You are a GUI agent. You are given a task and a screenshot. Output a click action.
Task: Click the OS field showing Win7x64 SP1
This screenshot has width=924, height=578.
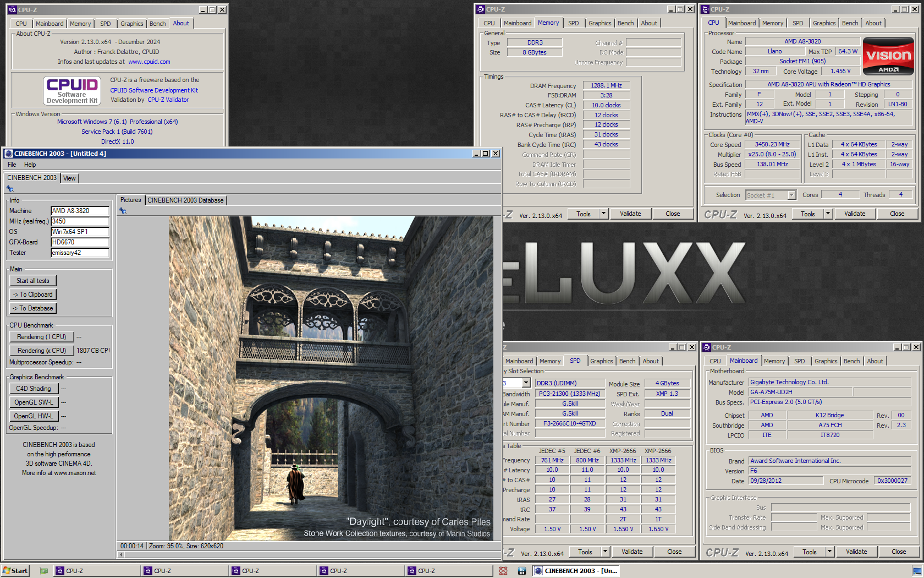tap(80, 232)
